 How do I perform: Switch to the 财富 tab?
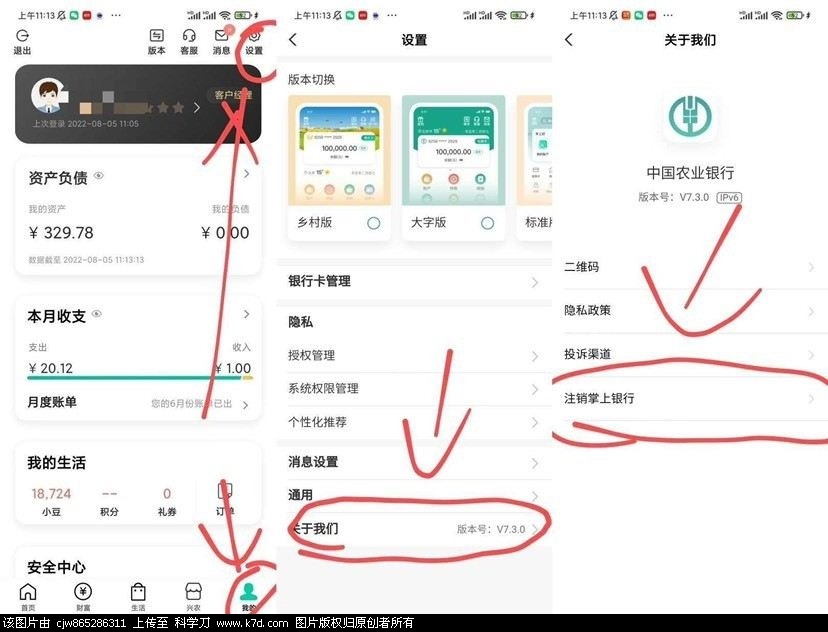83,597
